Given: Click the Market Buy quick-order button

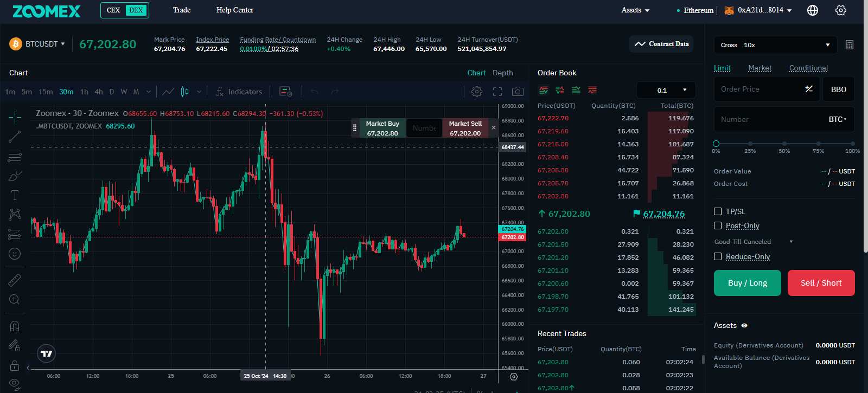Looking at the screenshot, I should point(382,128).
